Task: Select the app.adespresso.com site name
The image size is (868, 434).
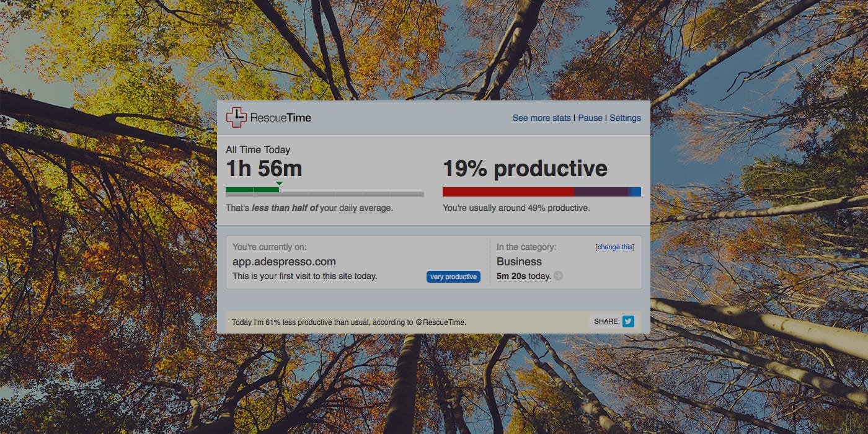Action: (x=284, y=262)
